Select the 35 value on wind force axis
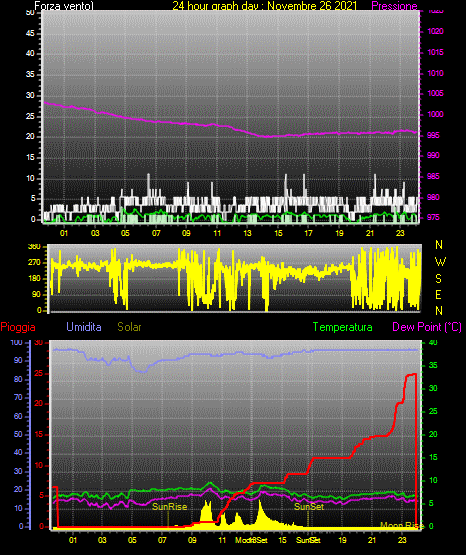Screen dimensions: 466x555 pos(30,74)
